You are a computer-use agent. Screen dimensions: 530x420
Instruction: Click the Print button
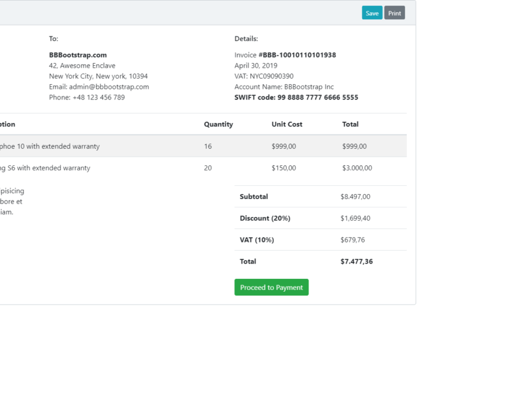tap(394, 13)
